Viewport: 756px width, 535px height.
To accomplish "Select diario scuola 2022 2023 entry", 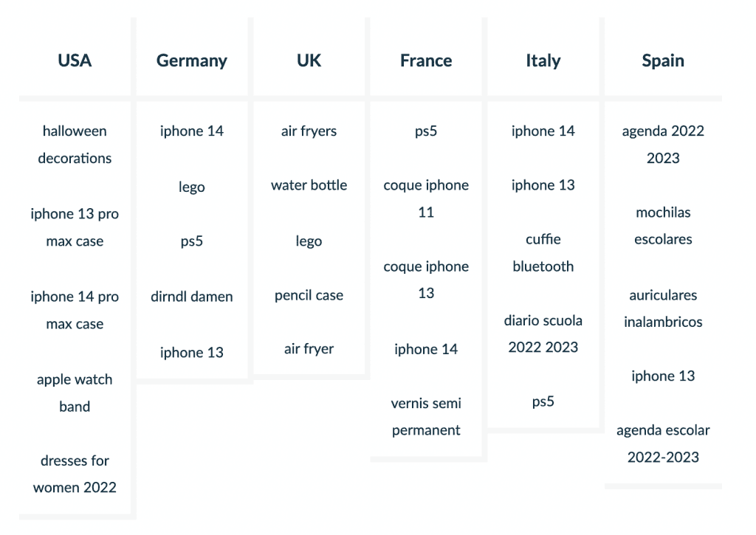I will point(543,334).
